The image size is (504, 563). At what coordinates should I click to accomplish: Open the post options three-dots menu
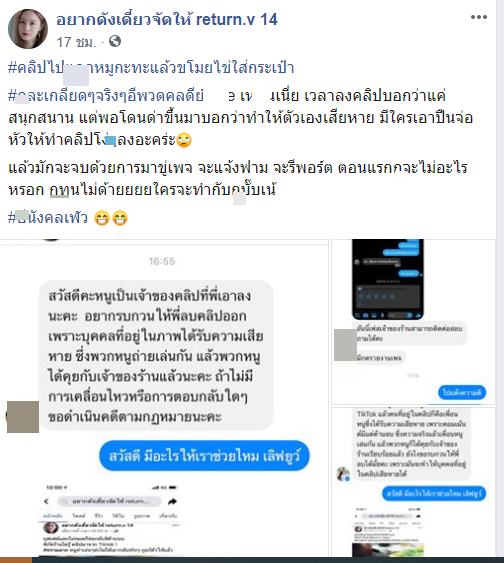(479, 17)
